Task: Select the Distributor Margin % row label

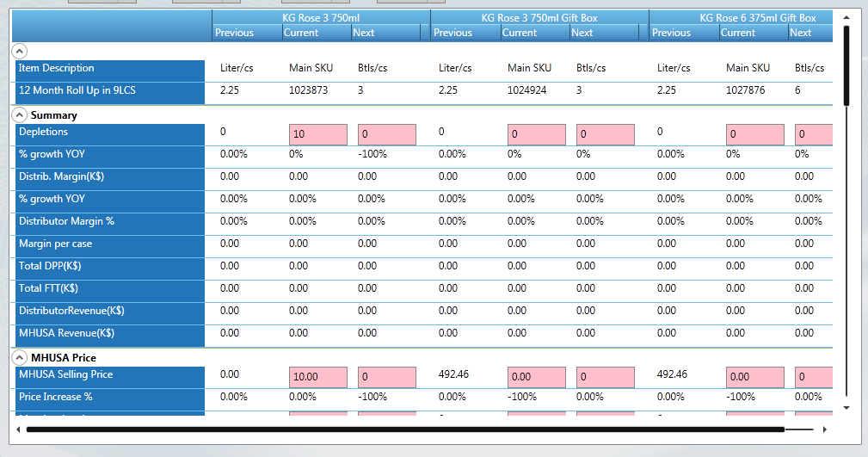Action: tap(110, 225)
